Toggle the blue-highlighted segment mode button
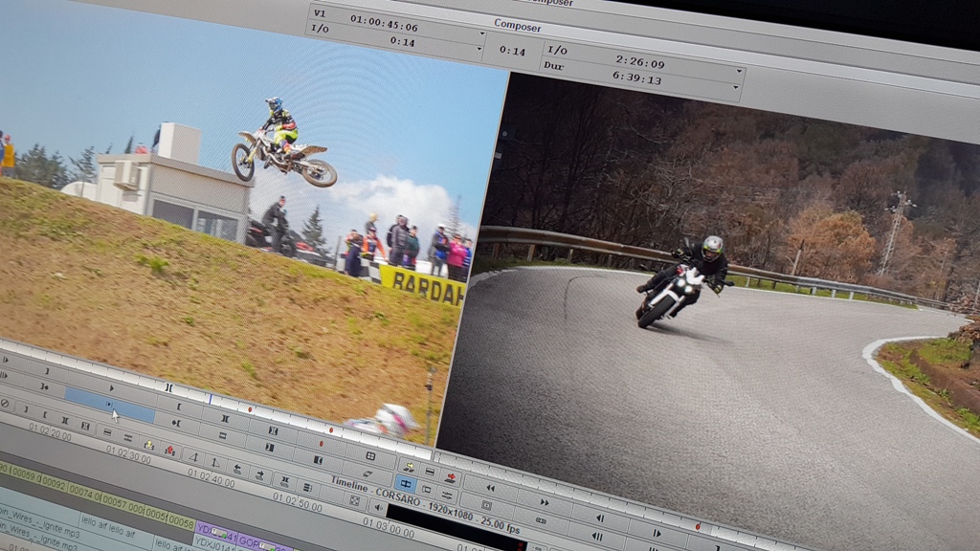This screenshot has height=551, width=980. 406,483
